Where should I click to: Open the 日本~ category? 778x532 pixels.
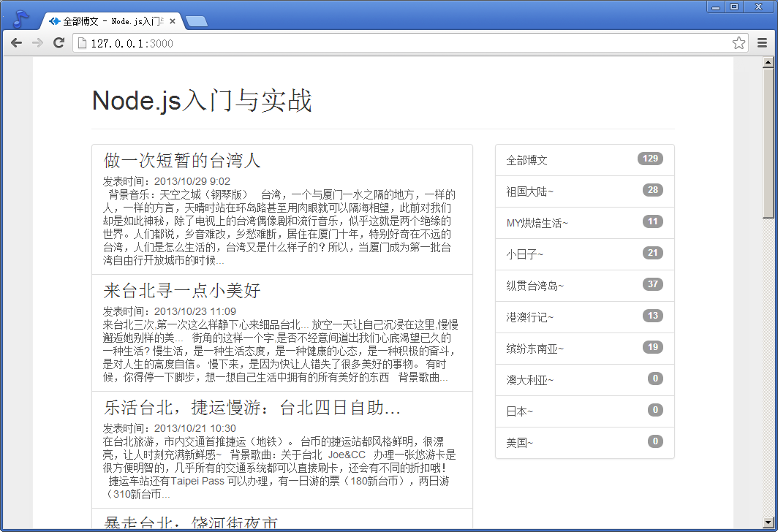coord(584,411)
